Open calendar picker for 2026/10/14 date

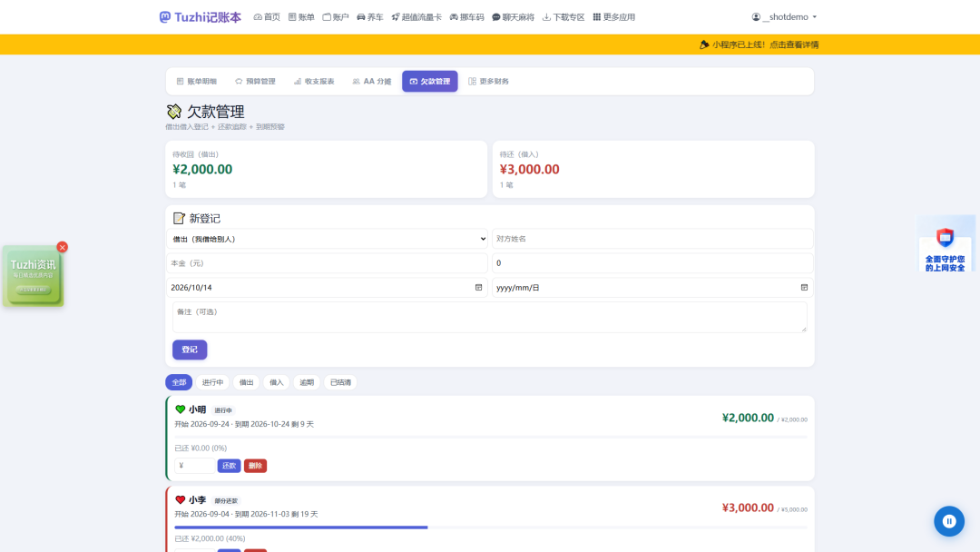479,288
